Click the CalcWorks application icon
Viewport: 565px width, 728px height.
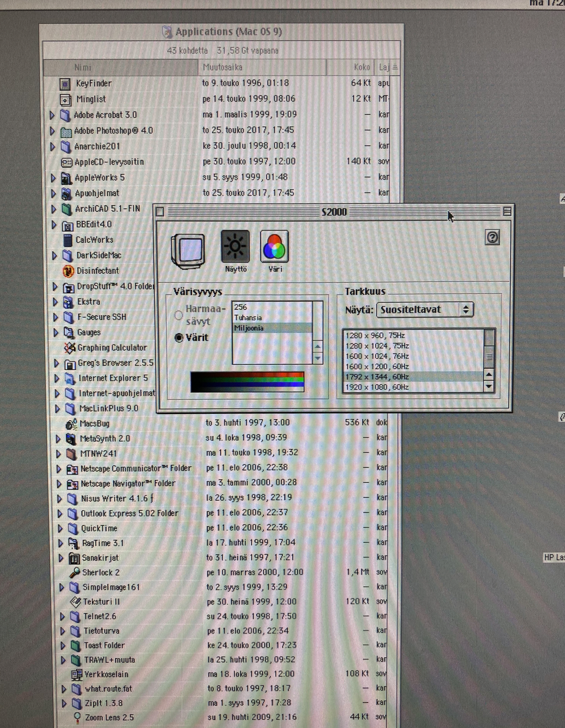[x=68, y=240]
